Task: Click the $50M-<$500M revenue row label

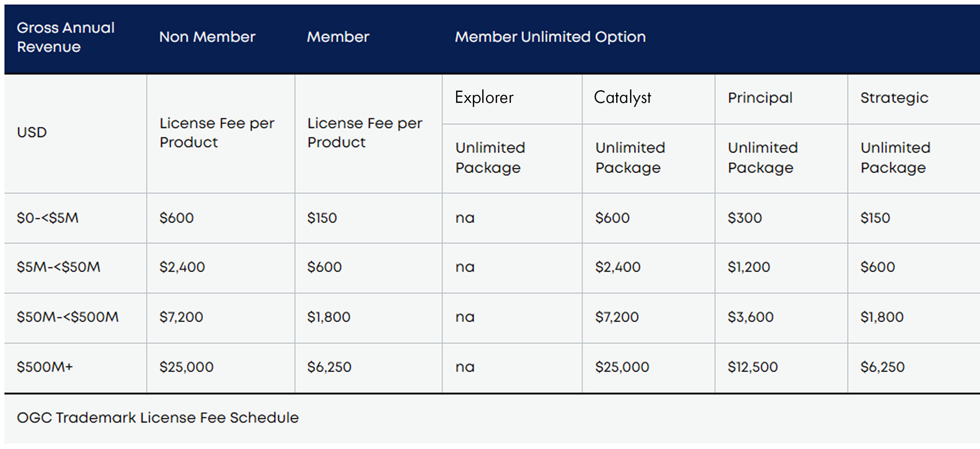Action: pos(67,317)
